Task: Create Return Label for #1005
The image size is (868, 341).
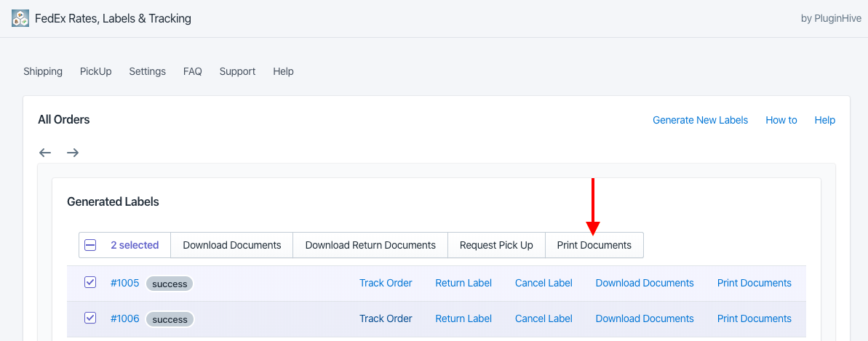Action: [x=463, y=283]
